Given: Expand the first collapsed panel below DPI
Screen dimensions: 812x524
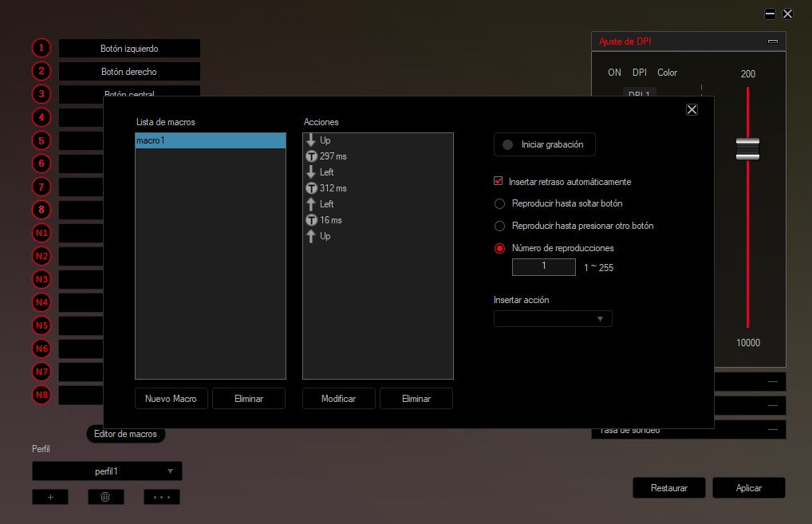Looking at the screenshot, I should click(773, 381).
